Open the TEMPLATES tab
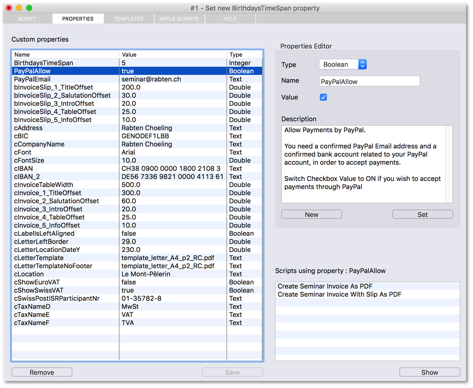The width and height of the screenshot is (473, 388). 129,19
